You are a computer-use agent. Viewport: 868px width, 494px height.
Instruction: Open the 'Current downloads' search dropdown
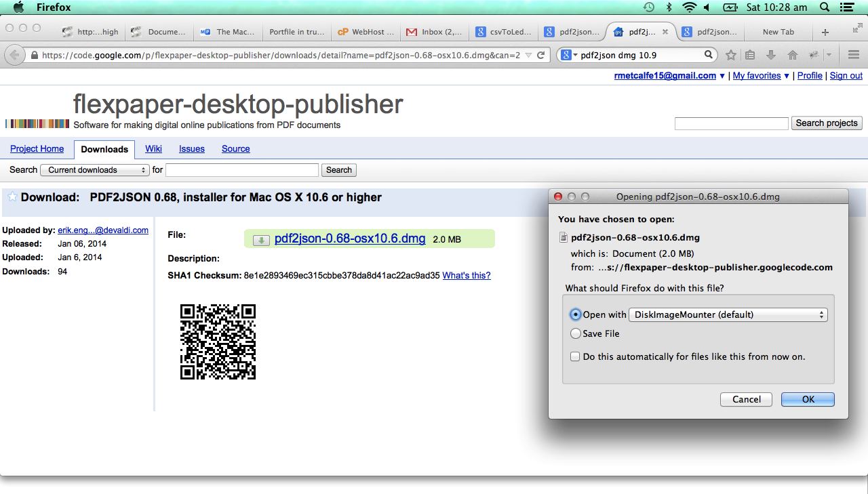point(95,170)
